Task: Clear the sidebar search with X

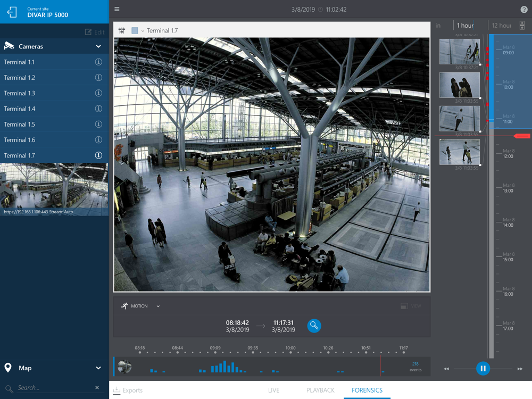Action: tap(97, 387)
